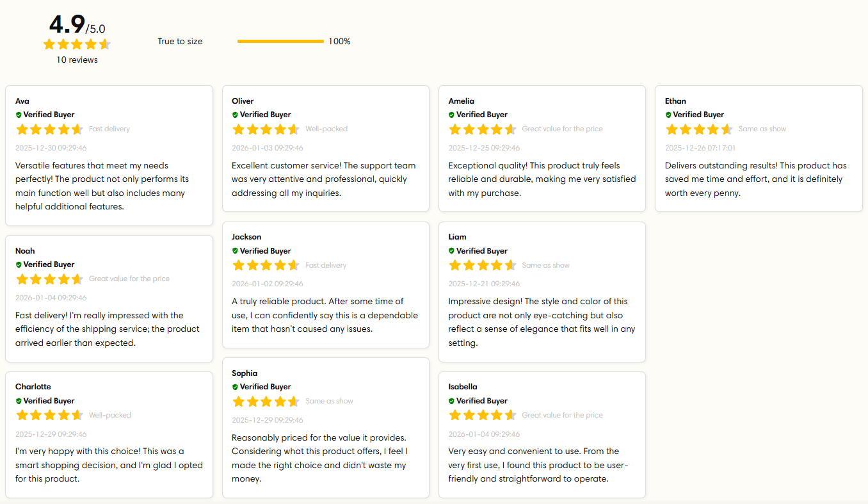The height and width of the screenshot is (504, 868).
Task: Click the star rating on Amelia's review
Action: click(482, 129)
